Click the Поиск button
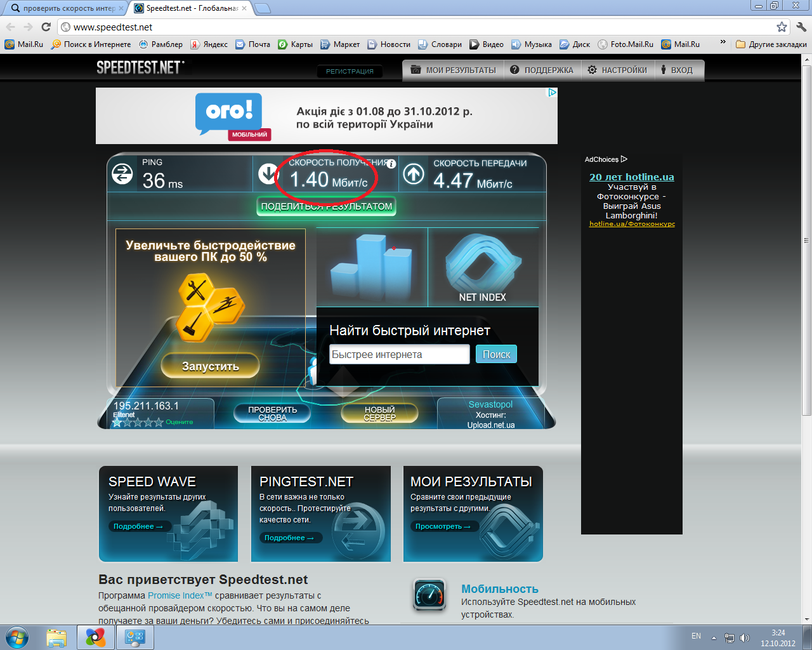 click(496, 354)
